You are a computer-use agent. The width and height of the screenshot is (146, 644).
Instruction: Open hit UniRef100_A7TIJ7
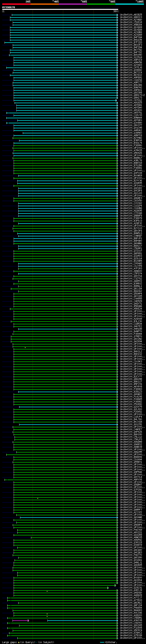[x=131, y=597]
